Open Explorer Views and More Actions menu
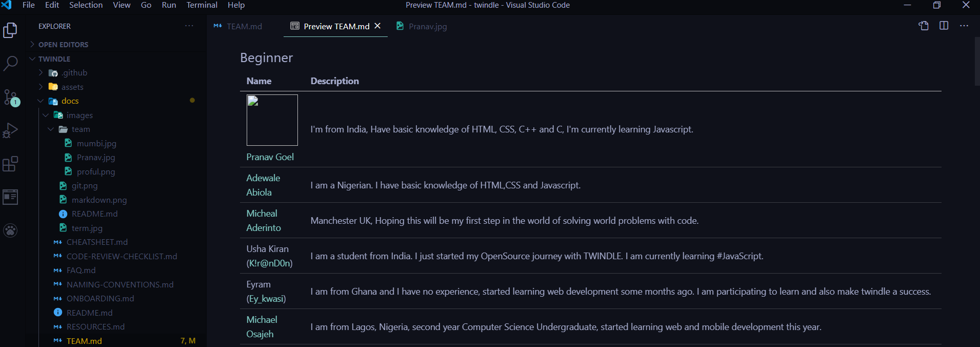Image resolution: width=980 pixels, height=347 pixels. [x=189, y=26]
